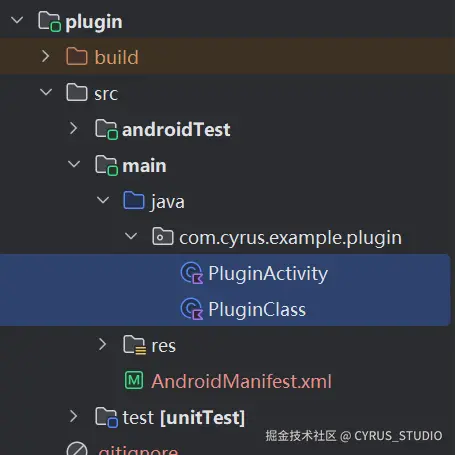Click the com.cyrus.example.plugin package icon

pyautogui.click(x=163, y=236)
